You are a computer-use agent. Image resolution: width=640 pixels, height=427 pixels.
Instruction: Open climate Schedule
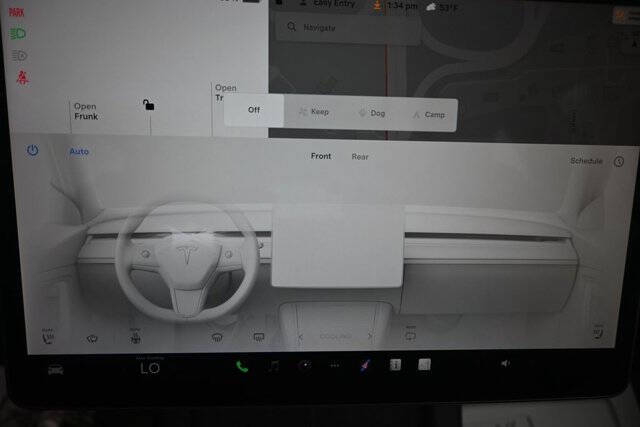click(x=586, y=161)
